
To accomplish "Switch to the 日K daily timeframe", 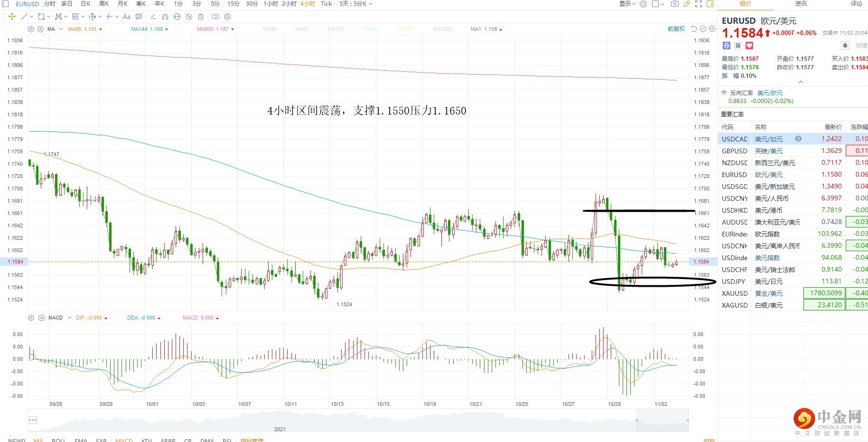I will (x=85, y=4).
